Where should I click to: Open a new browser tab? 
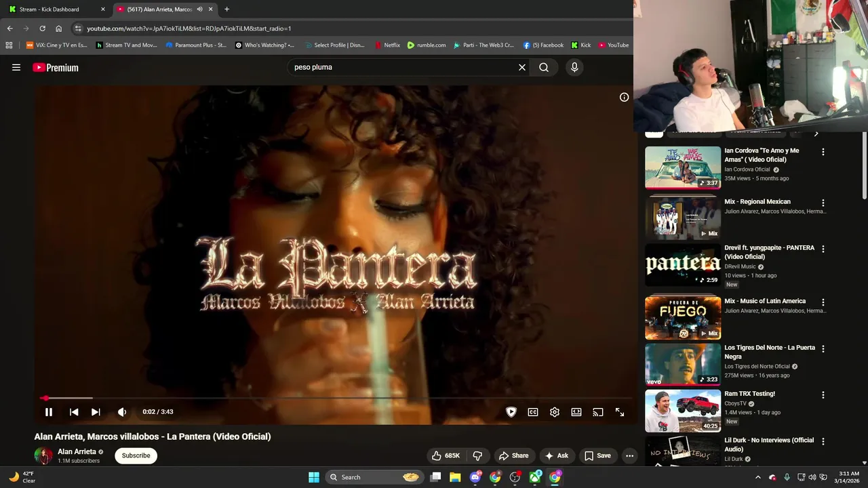point(226,9)
